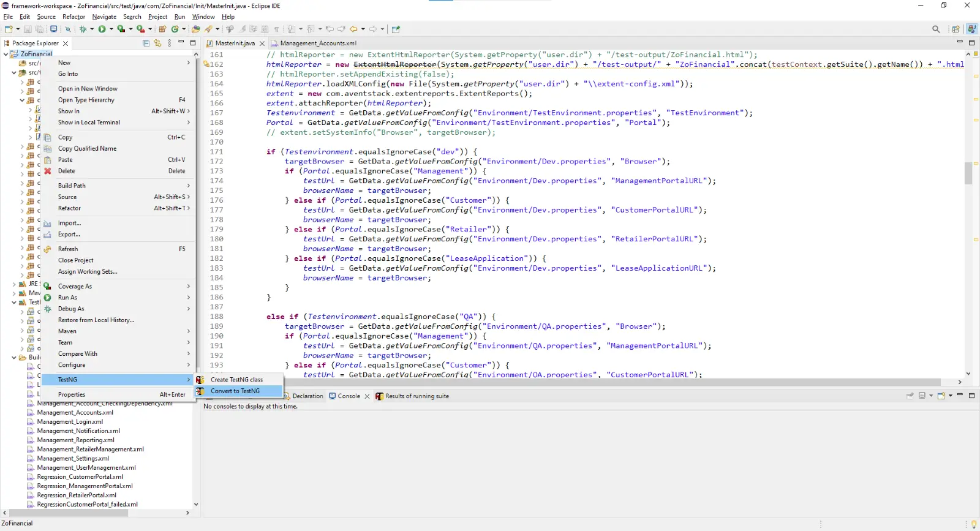Viewport: 980px width, 531px height.
Task: Choose Properties in context menu
Action: click(118, 394)
